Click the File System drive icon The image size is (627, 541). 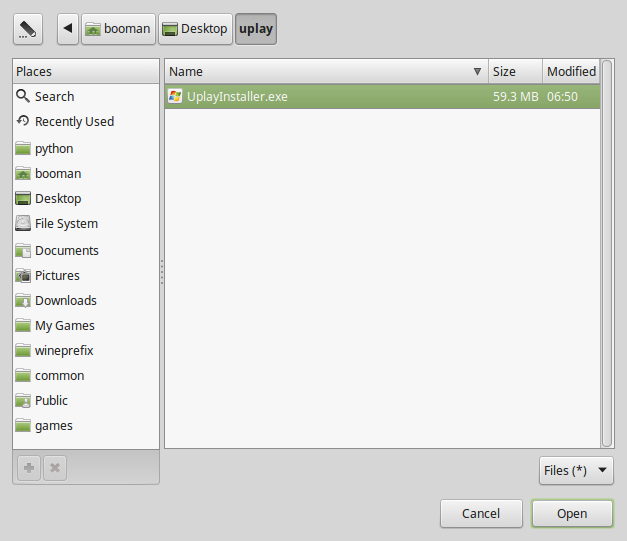(23, 224)
